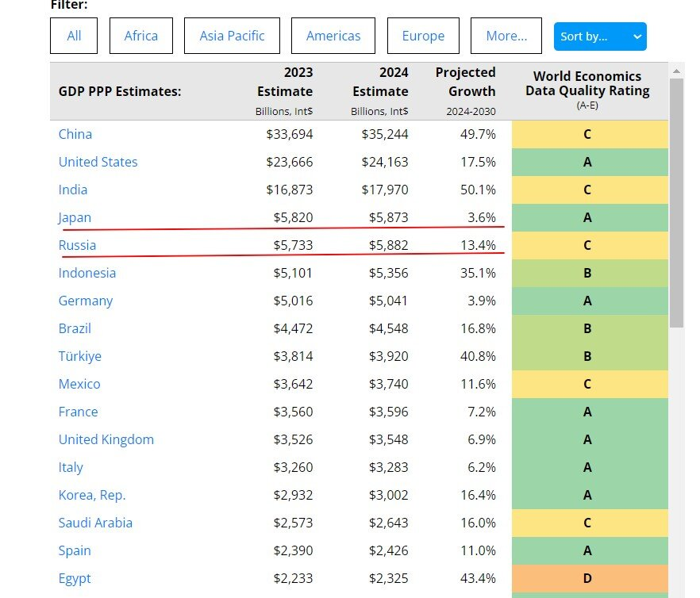Image resolution: width=700 pixels, height=598 pixels.
Task: Select Japan's projected growth 3.6%
Action: 482,217
